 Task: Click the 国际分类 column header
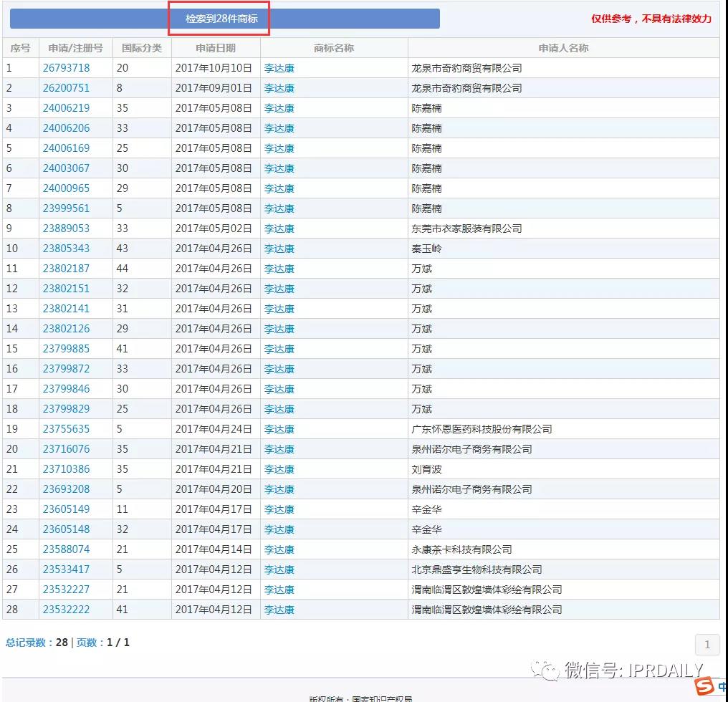pyautogui.click(x=142, y=48)
